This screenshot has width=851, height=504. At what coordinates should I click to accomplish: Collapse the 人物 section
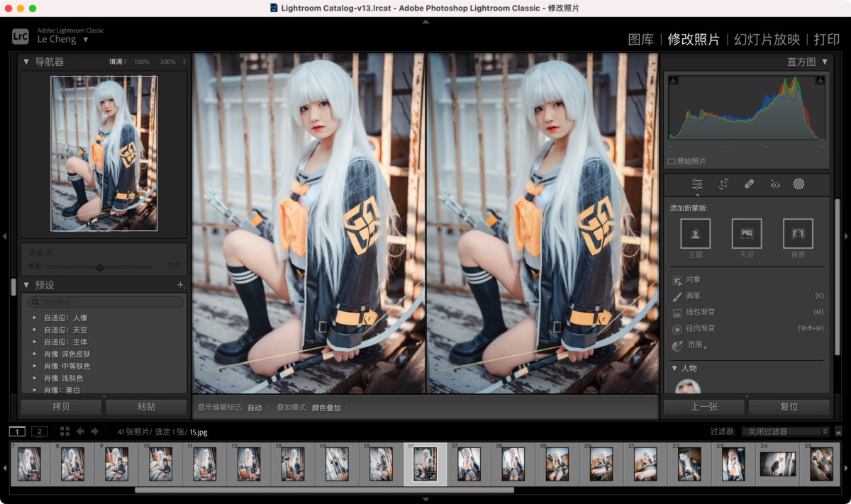coord(674,369)
